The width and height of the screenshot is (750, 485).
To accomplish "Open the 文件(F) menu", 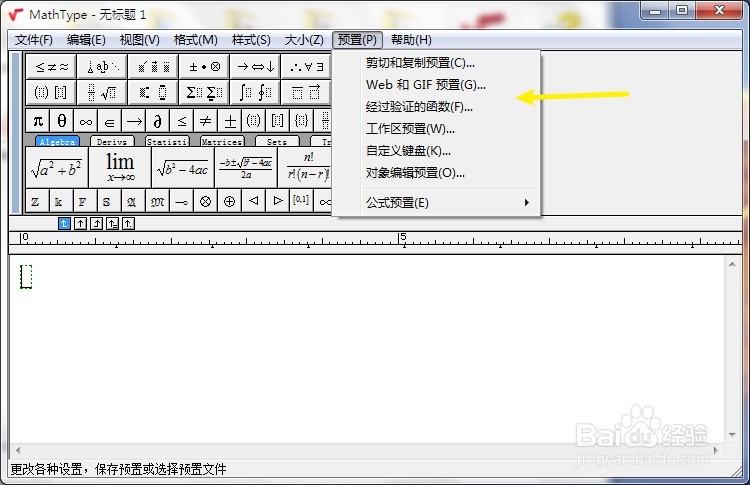I will pyautogui.click(x=33, y=40).
